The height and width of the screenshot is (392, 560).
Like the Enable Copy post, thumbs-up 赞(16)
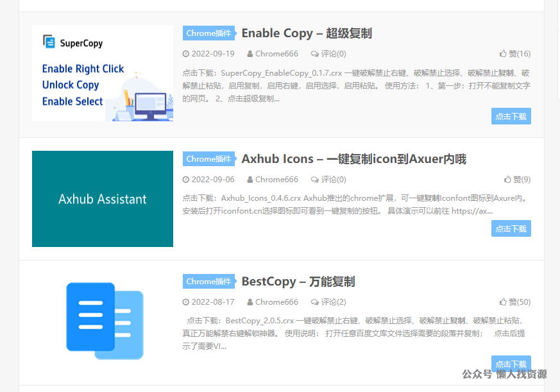[x=515, y=54]
